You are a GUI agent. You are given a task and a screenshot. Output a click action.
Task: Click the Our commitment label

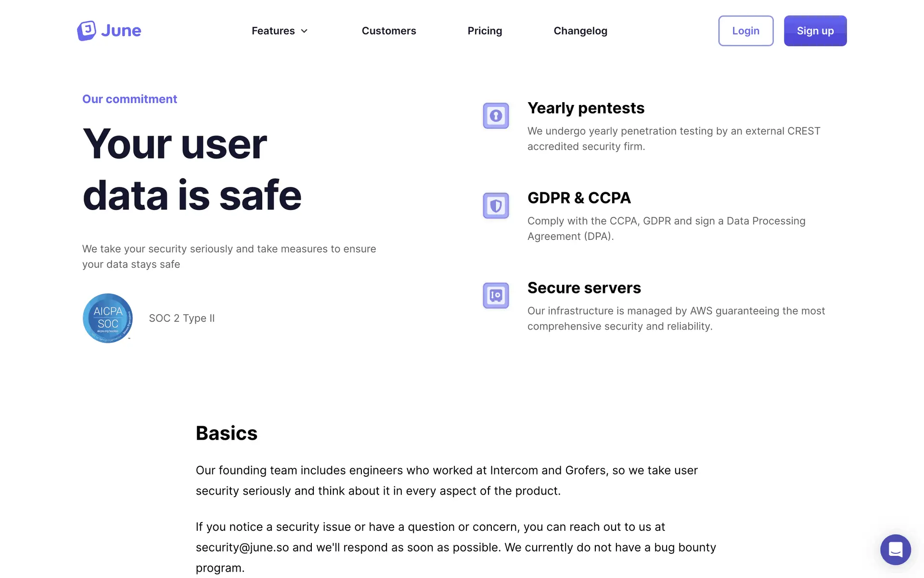click(x=129, y=99)
